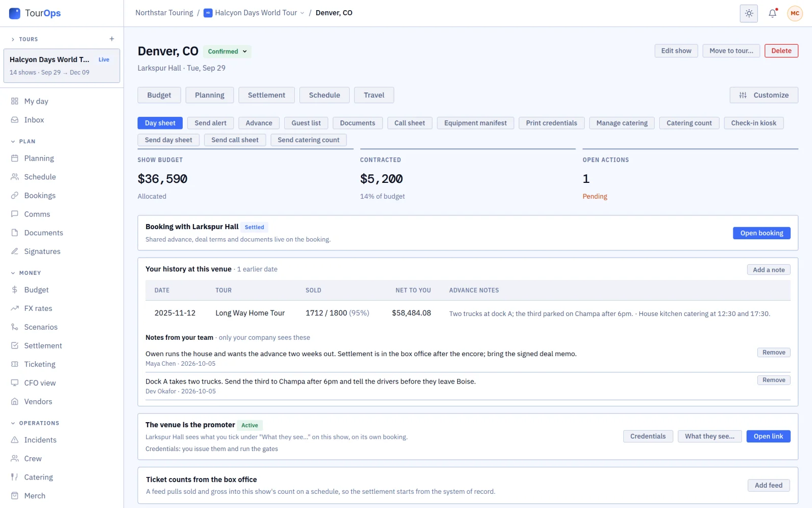Image resolution: width=812 pixels, height=508 pixels.
Task: Collapse the PLAN sidebar section
Action: click(13, 142)
